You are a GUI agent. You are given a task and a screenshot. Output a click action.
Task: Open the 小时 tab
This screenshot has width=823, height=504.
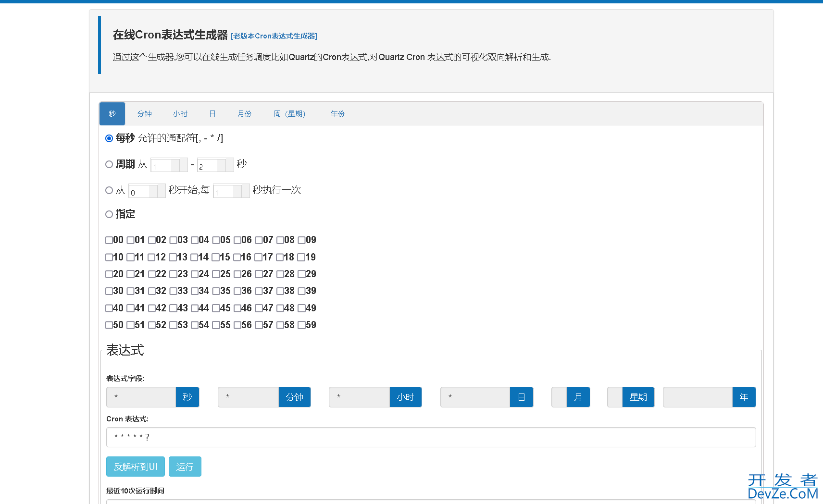[x=180, y=114]
